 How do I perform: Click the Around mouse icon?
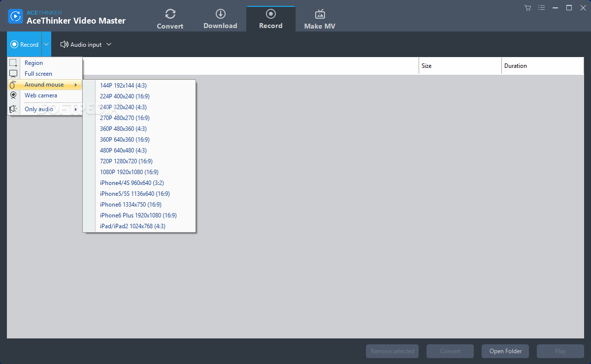[x=13, y=85]
